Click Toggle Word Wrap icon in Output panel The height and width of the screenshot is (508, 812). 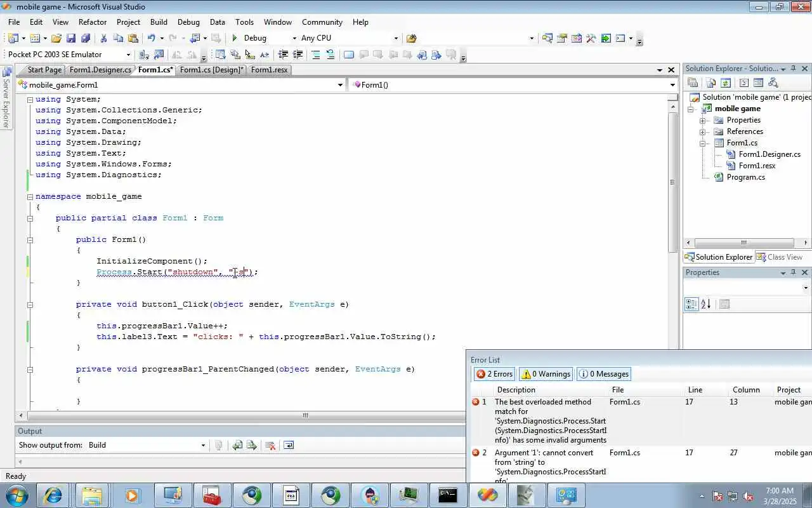(289, 445)
